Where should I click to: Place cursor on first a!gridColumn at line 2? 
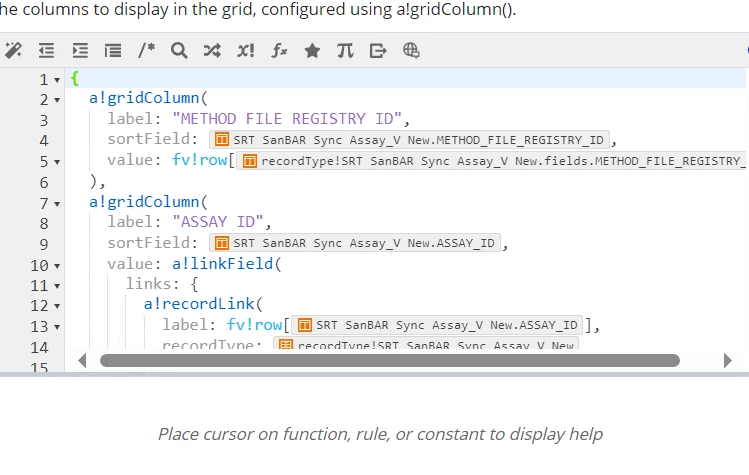coord(144,98)
